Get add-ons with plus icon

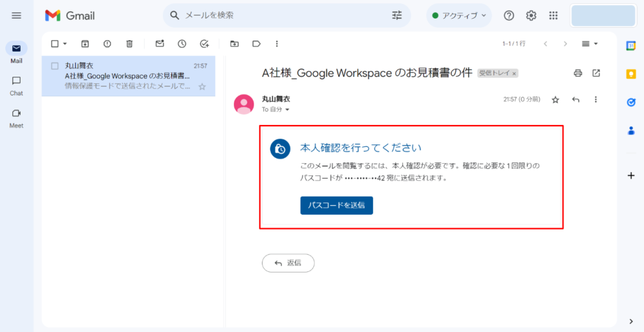click(x=631, y=176)
